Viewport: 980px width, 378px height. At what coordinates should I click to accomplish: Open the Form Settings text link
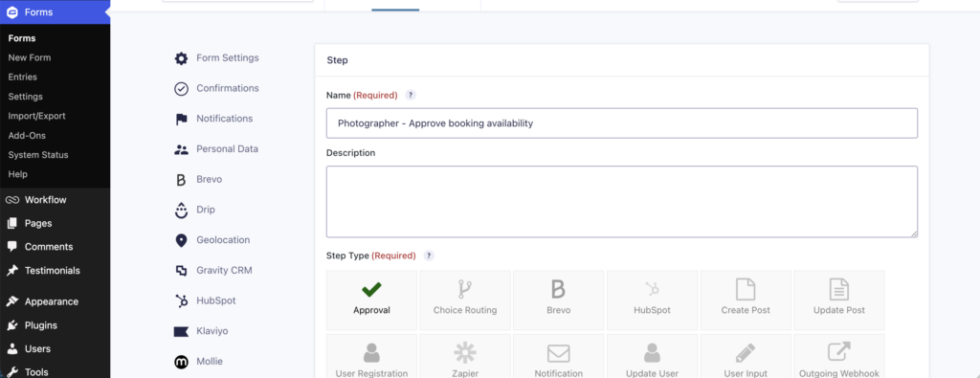[x=228, y=58]
